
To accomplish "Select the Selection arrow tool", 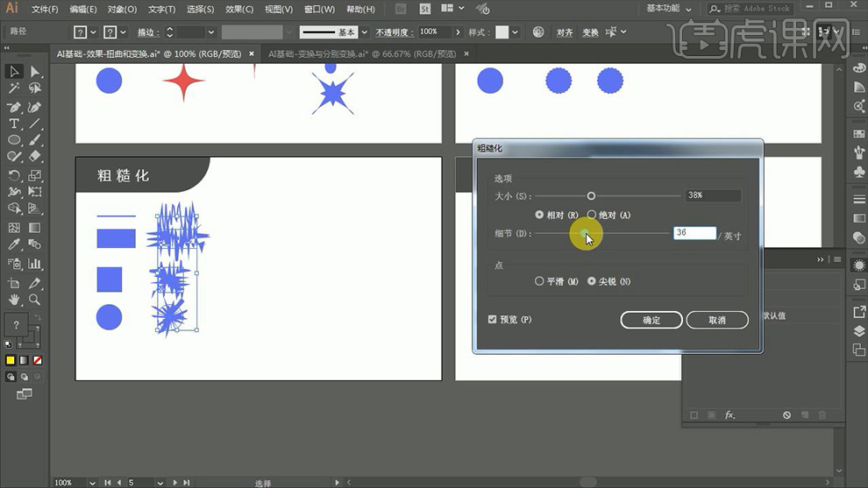I will click(15, 71).
